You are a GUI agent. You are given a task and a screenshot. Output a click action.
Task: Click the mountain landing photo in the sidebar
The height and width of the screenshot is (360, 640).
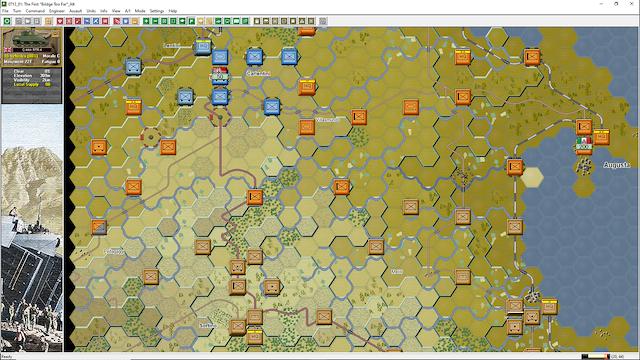point(32,228)
